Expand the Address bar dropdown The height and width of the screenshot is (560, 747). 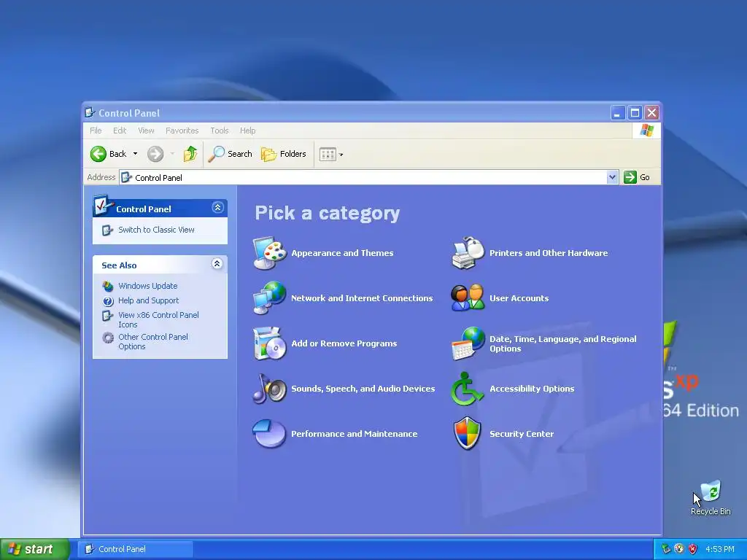612,177
